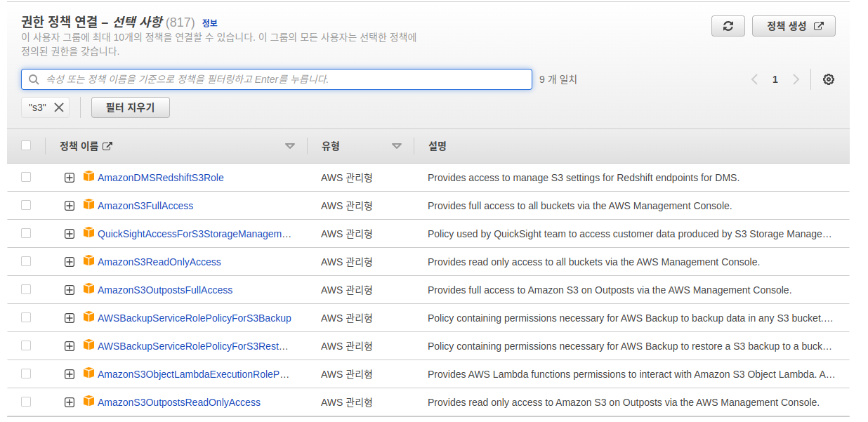This screenshot has height=422, width=868.
Task: Open the AmazonS3OutpostsReadOnlyAccess policy link
Action: pyautogui.click(x=179, y=402)
